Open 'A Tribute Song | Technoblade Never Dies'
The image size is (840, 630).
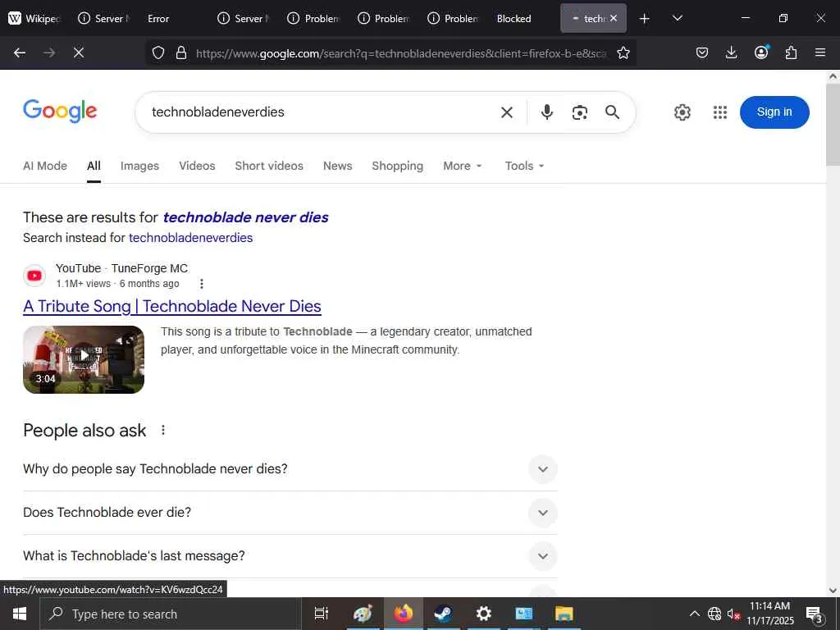tap(172, 307)
